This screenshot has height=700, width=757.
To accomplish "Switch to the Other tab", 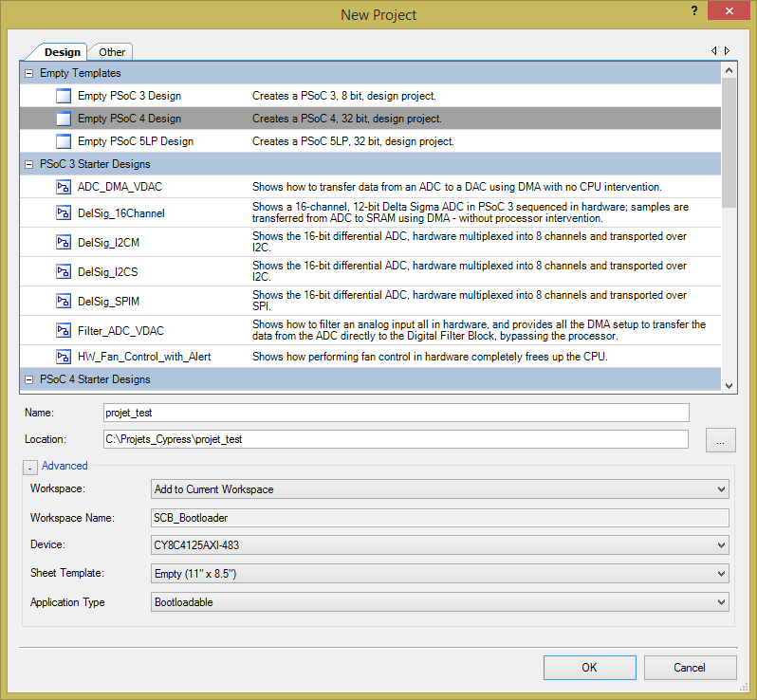I will click(x=112, y=52).
